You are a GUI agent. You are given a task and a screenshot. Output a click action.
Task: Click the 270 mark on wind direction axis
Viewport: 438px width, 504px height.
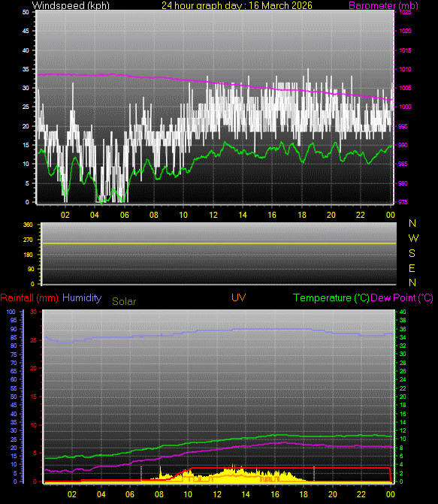click(28, 240)
